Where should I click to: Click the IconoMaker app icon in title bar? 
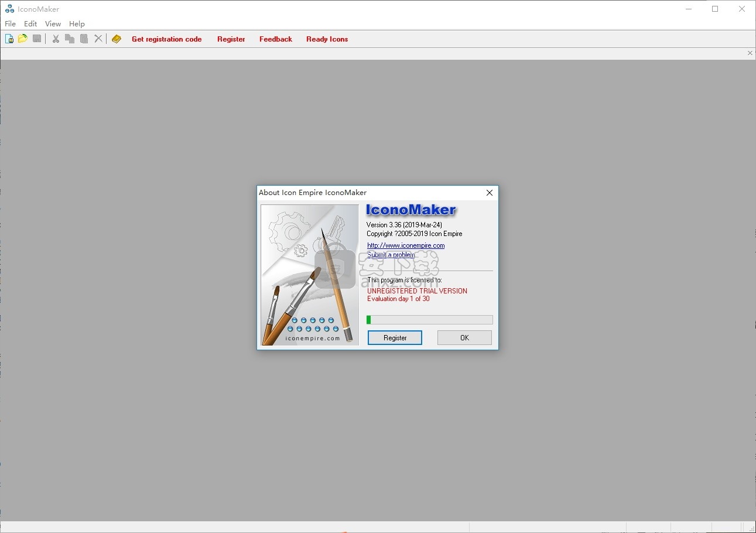tap(9, 9)
